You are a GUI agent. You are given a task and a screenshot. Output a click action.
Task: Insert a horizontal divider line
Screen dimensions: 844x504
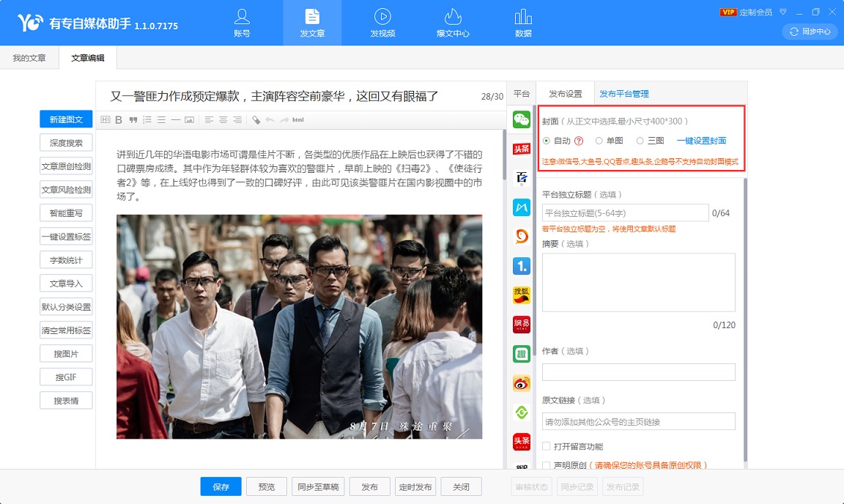click(176, 119)
